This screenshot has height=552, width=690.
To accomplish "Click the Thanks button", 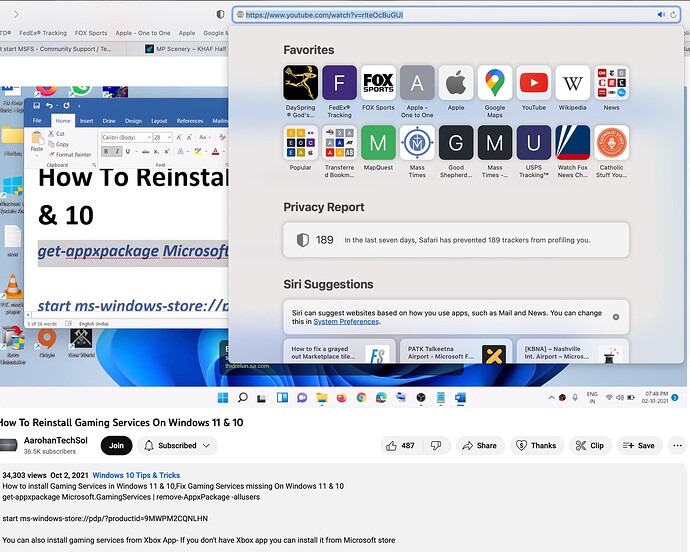I will (x=536, y=445).
